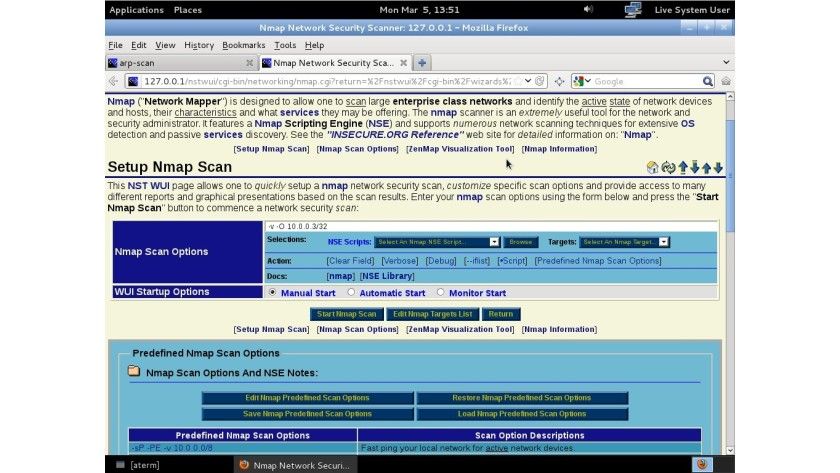Select Manual Start radio option
This screenshot has width=840, height=473.
(273, 292)
